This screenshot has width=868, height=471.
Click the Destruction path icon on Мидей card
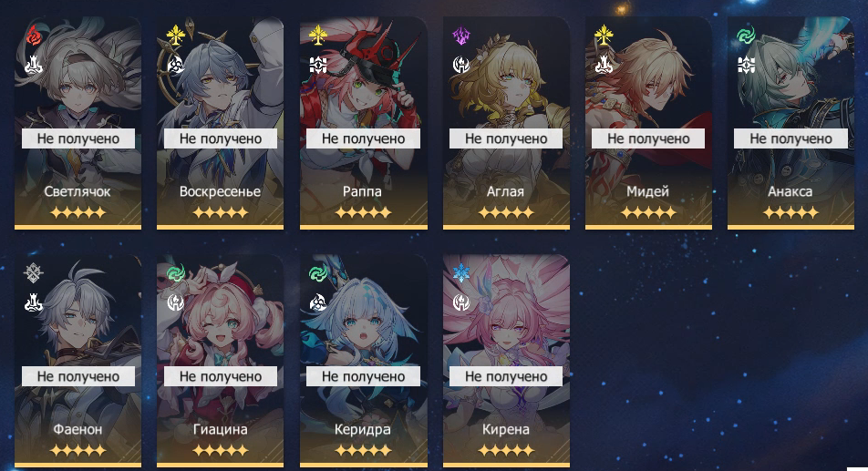point(604,65)
